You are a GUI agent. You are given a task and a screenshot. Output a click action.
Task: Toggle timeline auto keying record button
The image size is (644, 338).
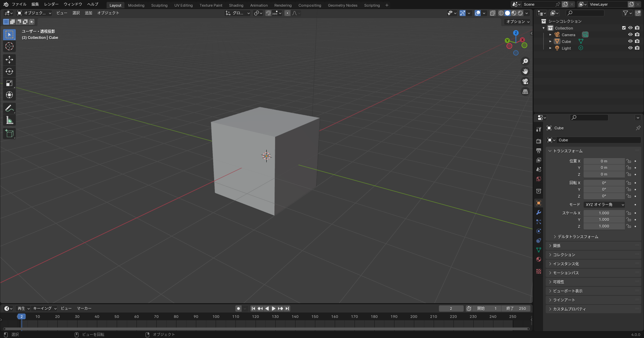pyautogui.click(x=238, y=309)
